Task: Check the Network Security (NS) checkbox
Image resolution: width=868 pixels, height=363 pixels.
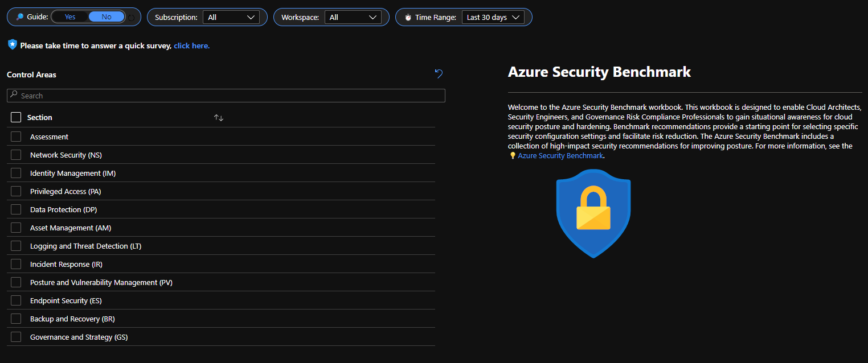Action: point(16,155)
